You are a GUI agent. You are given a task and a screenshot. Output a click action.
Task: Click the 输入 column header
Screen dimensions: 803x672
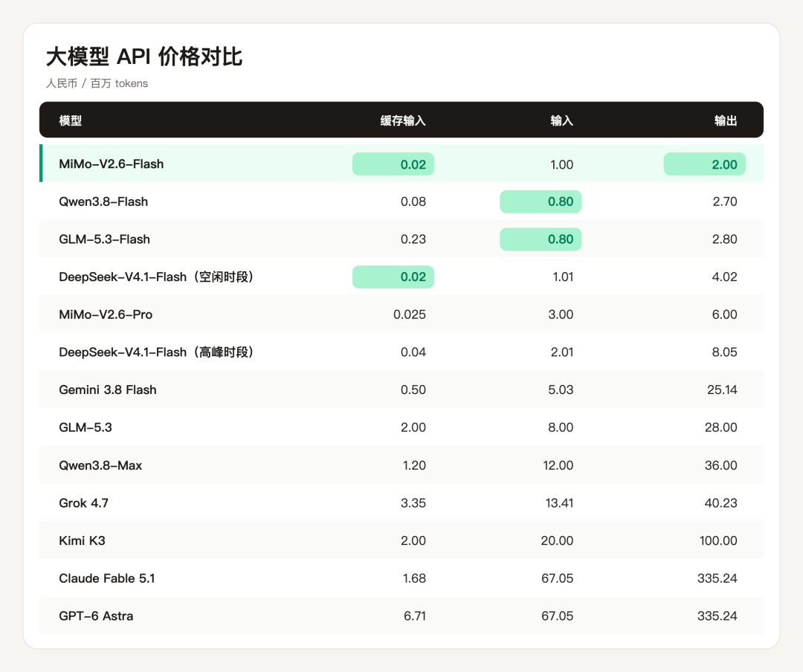562,120
